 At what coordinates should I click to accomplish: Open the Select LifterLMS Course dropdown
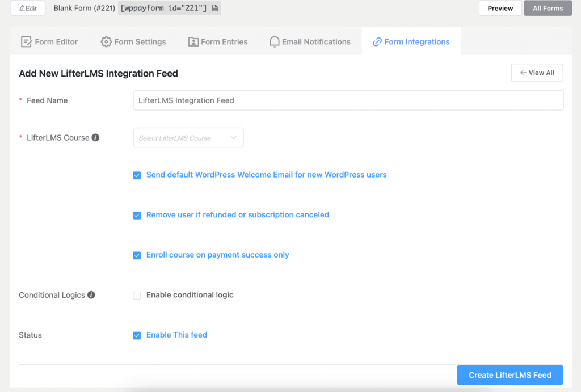pos(188,138)
